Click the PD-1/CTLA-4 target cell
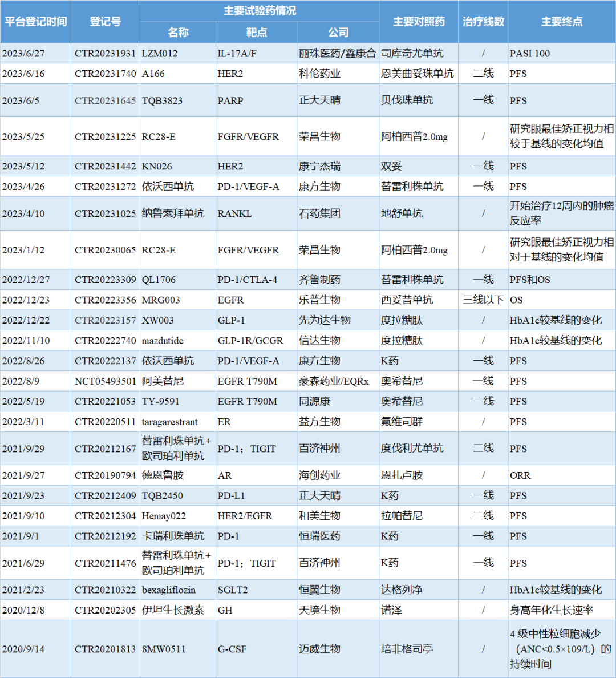Viewport: 616px width, 678px height. pyautogui.click(x=248, y=280)
